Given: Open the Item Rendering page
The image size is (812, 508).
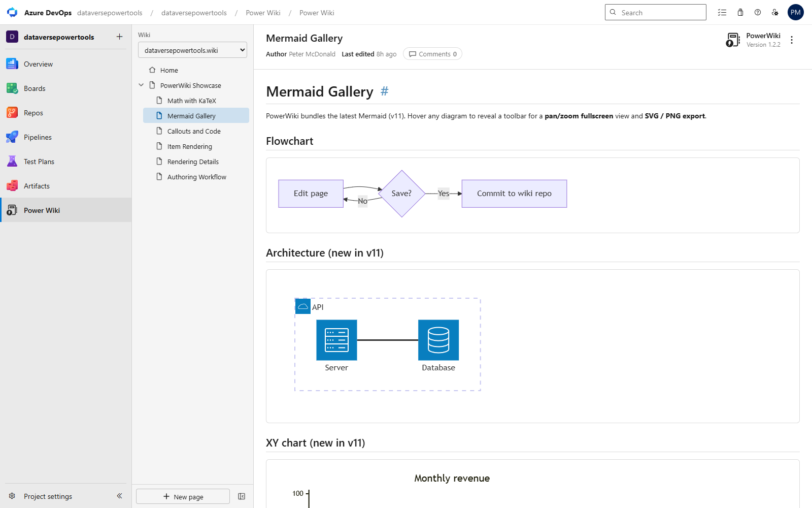Looking at the screenshot, I should click(x=190, y=146).
